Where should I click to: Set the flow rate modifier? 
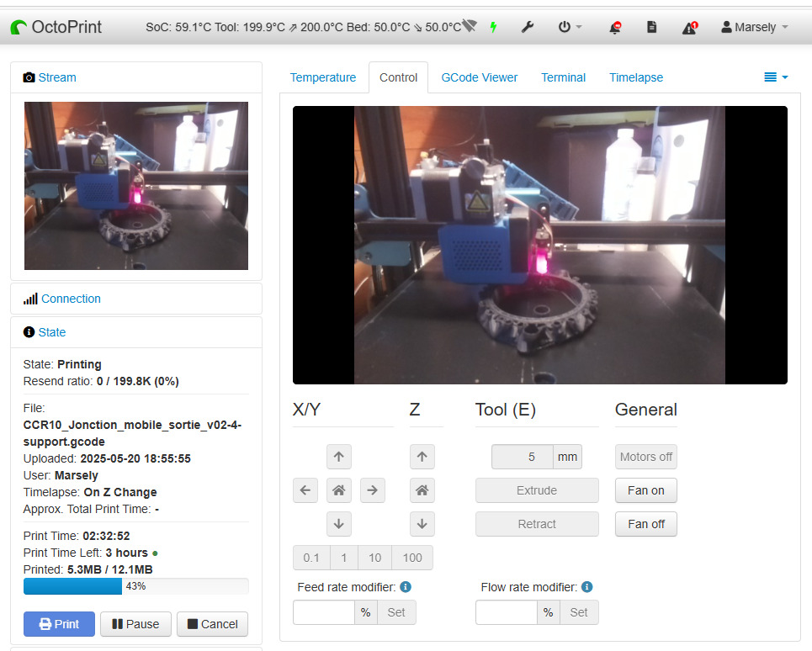(x=579, y=612)
